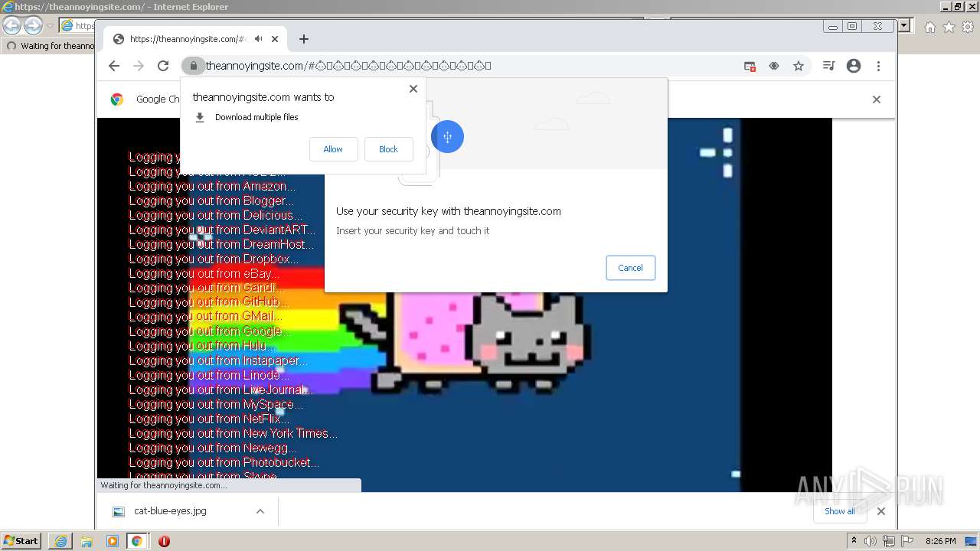Expand the cat-blue-eyes.jpg download options
Screen dimensions: 980x551
[x=260, y=511]
